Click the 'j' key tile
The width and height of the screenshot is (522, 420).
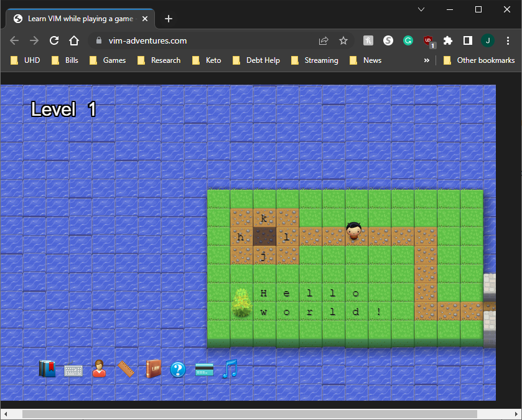tap(264, 256)
